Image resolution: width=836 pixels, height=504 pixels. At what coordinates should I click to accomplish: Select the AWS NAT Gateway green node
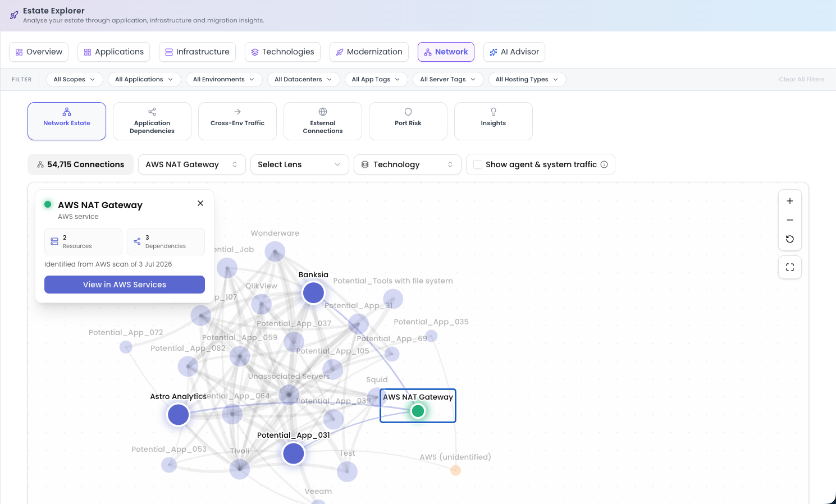(418, 411)
